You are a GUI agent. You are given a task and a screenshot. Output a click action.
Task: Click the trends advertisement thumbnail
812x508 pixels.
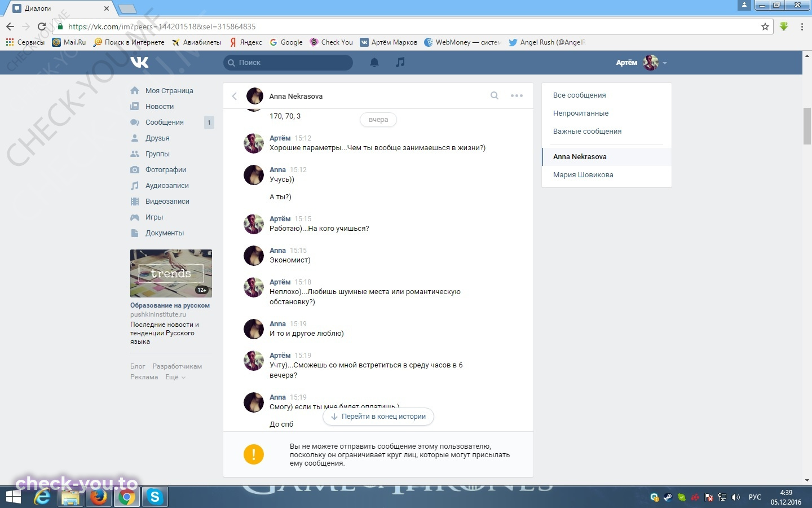[171, 273]
